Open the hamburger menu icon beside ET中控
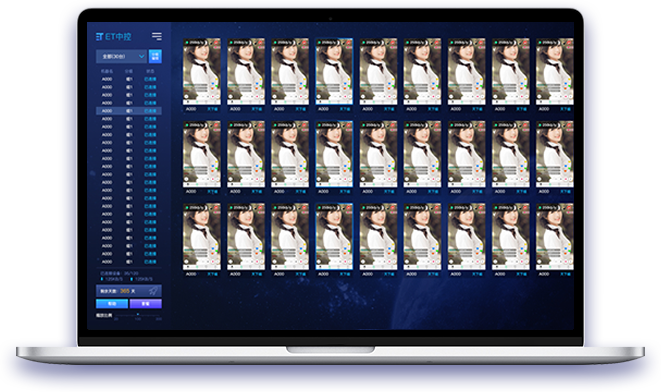661x392 pixels. point(157,37)
